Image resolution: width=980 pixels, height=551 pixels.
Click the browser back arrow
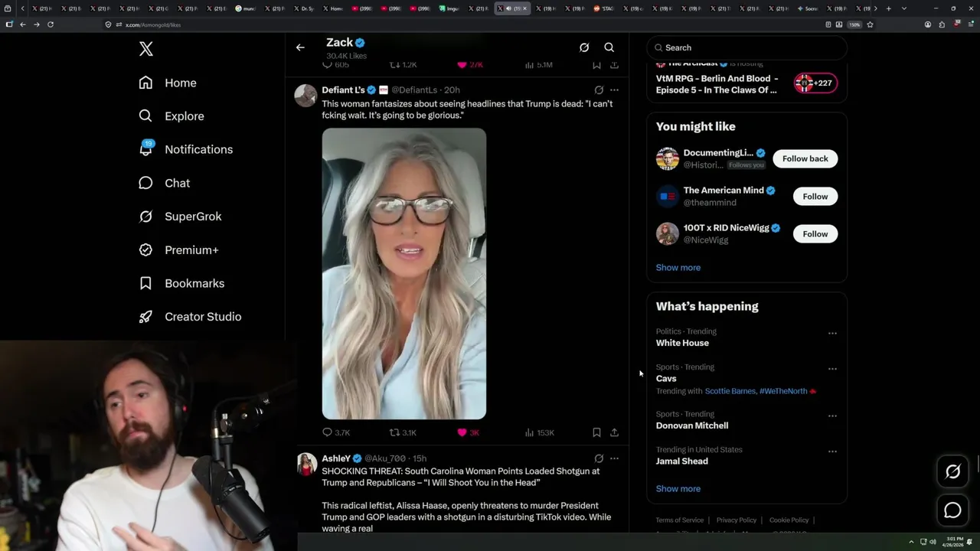click(x=23, y=24)
